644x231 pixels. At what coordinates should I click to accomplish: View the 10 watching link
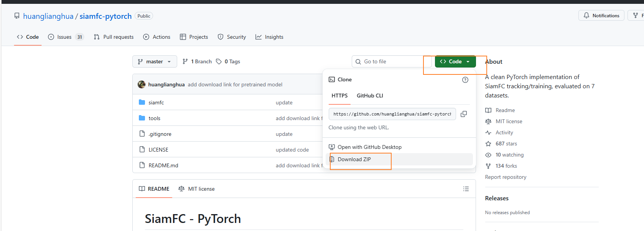pyautogui.click(x=509, y=155)
